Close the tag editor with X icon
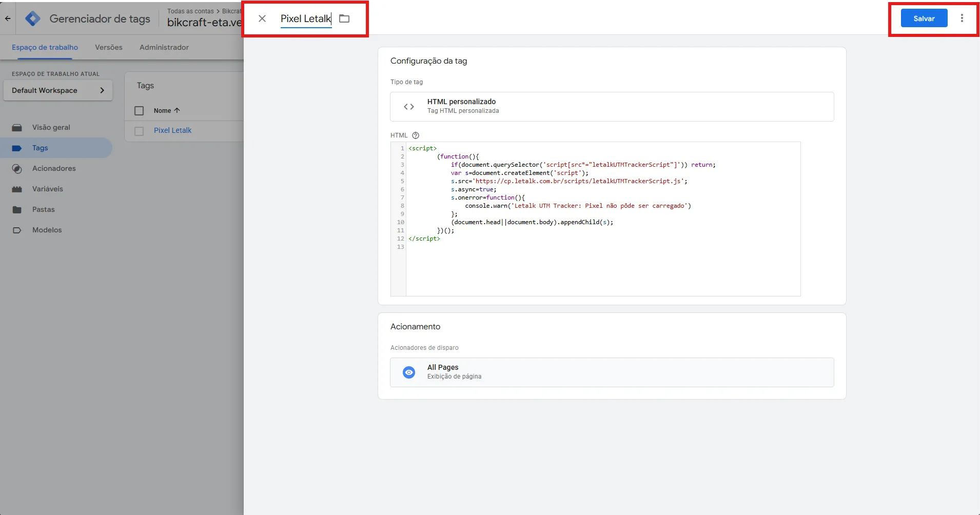 click(262, 18)
